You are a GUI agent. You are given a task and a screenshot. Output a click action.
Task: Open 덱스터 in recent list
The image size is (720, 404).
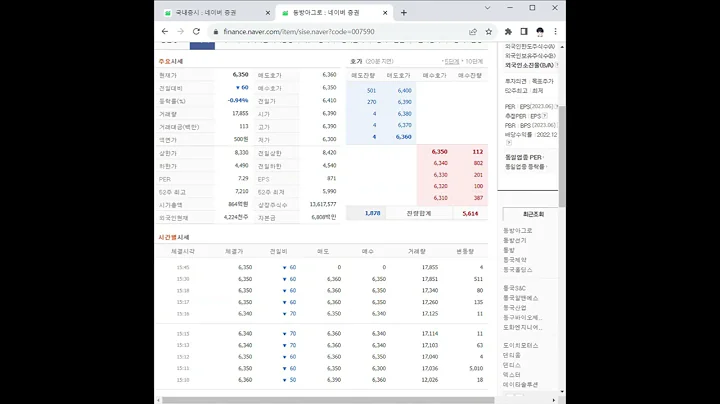(512, 375)
